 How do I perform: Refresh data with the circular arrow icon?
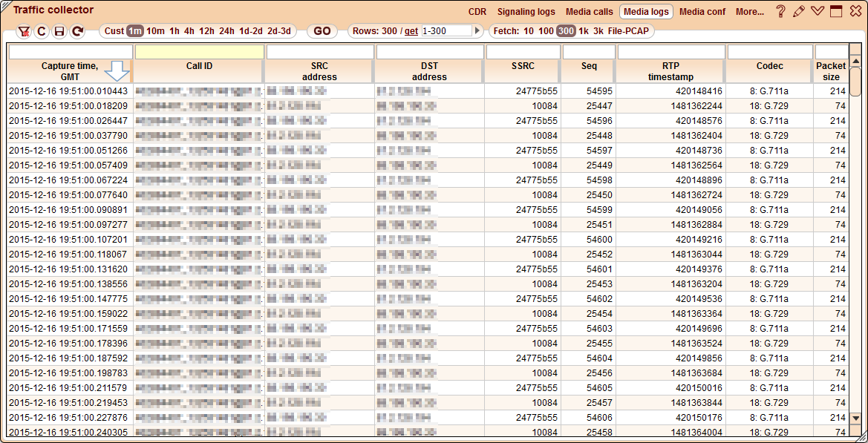76,31
